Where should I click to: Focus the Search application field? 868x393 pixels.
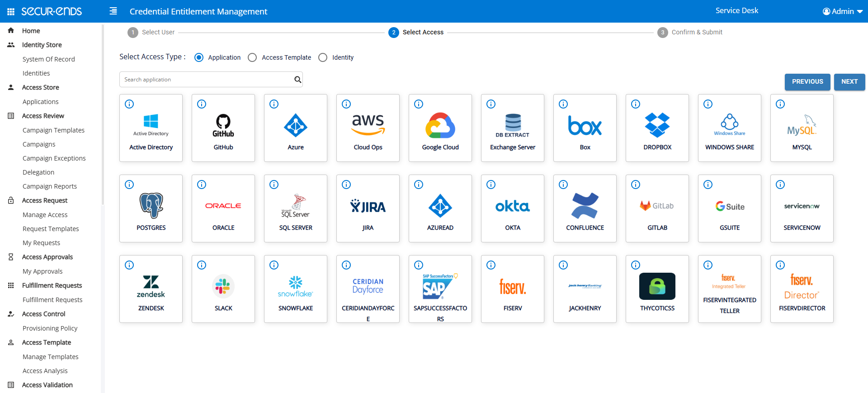(x=211, y=80)
